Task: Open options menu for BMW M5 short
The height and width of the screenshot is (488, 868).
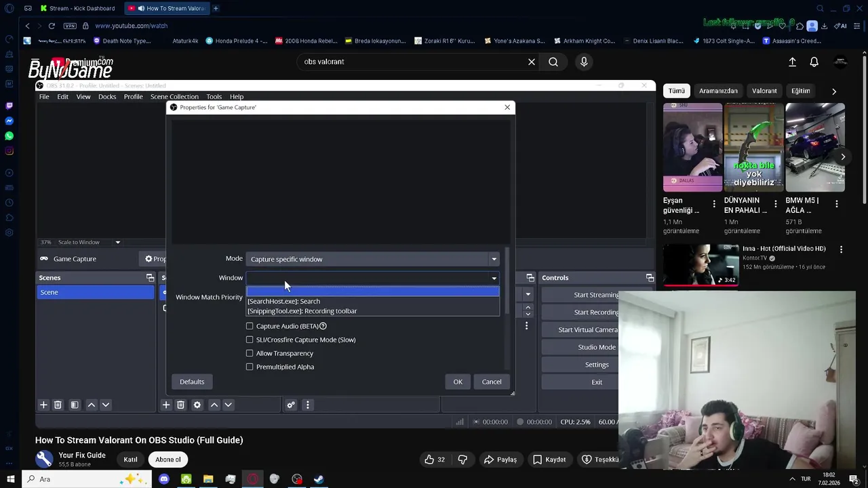Action: tap(836, 203)
